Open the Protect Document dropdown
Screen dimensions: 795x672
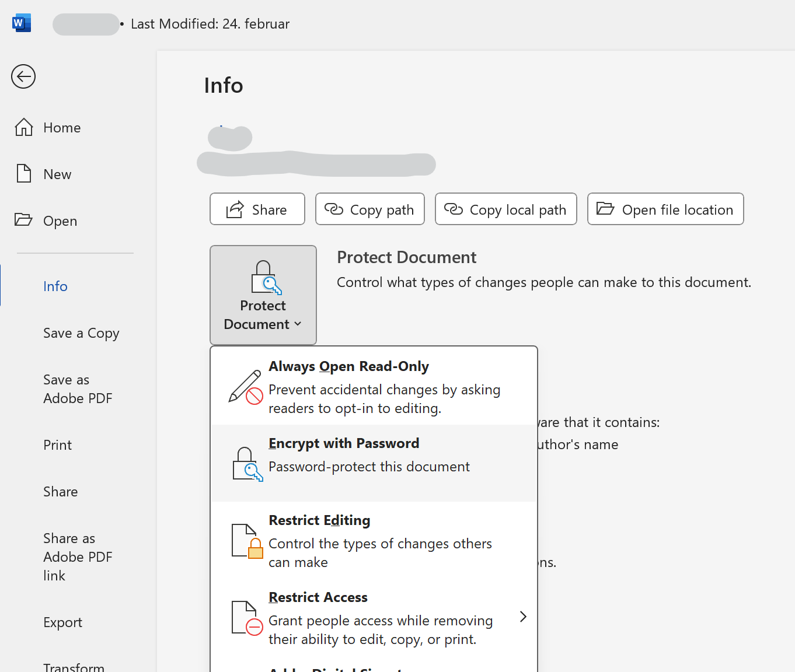click(x=263, y=295)
